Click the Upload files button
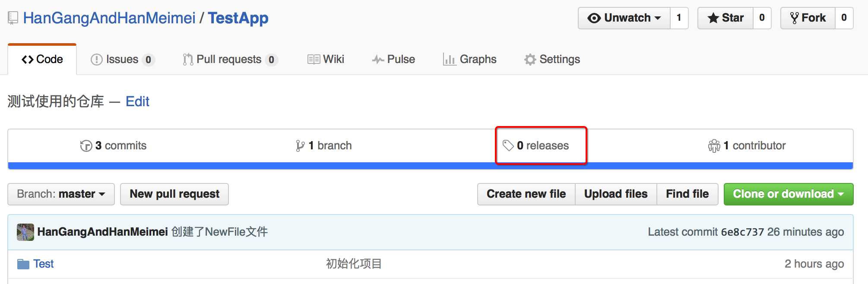This screenshot has width=868, height=284. pyautogui.click(x=616, y=194)
